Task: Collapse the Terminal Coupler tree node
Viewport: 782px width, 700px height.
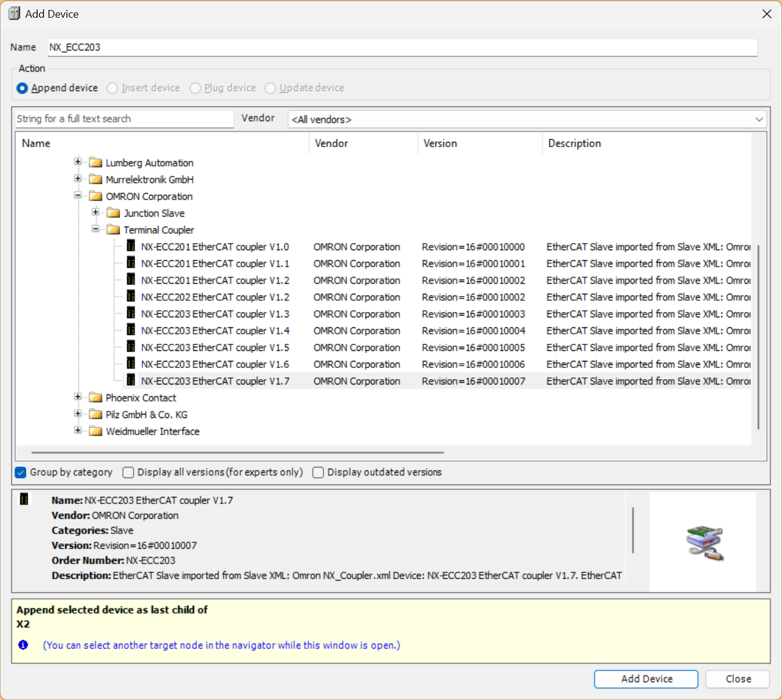Action: [x=95, y=228]
